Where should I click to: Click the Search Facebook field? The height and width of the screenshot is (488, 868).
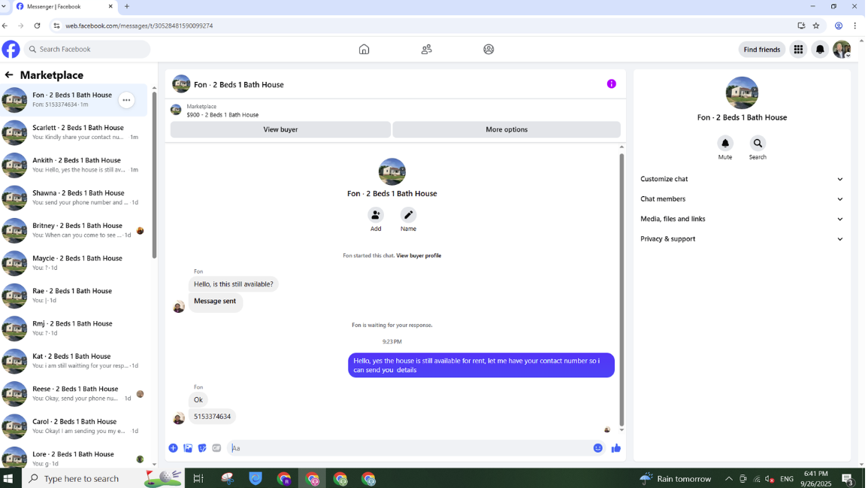coord(87,50)
